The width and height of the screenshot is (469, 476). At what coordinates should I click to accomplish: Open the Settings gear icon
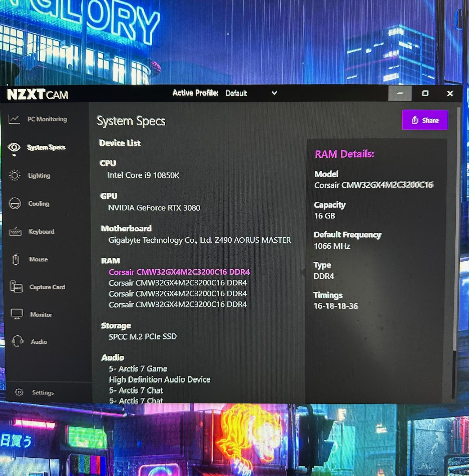click(x=19, y=392)
